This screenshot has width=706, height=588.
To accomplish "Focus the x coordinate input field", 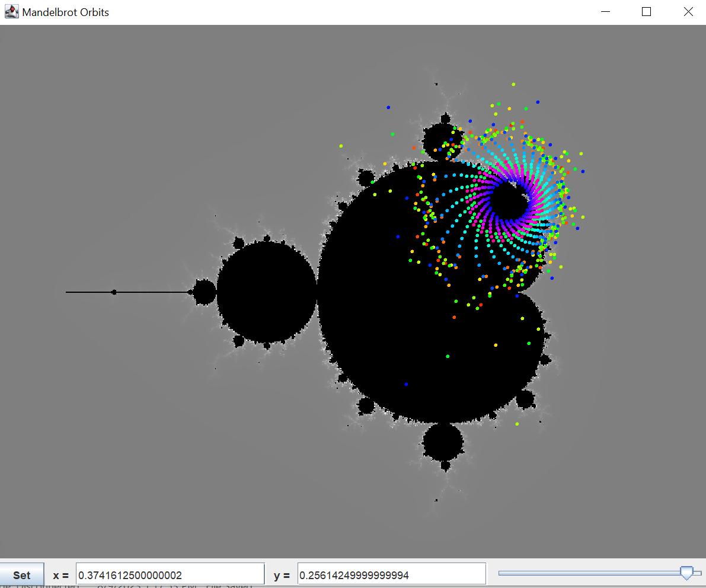I will point(170,575).
